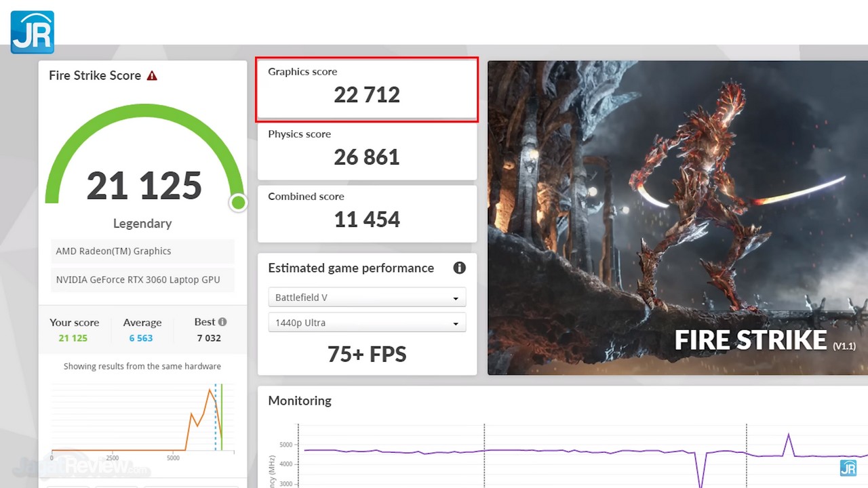Click the green dot at the gauge end

pyautogui.click(x=238, y=203)
